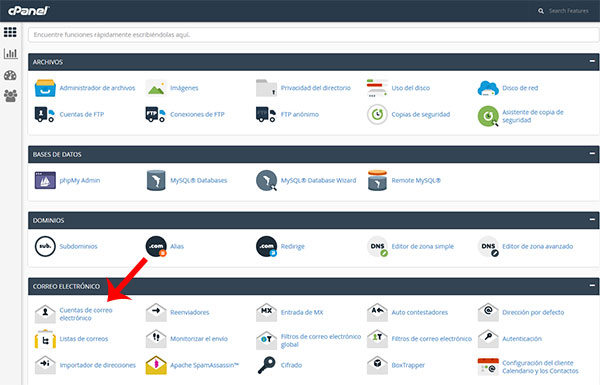This screenshot has height=385, width=600.
Task: Click the DOMINIOS section header title
Action: click(49, 220)
